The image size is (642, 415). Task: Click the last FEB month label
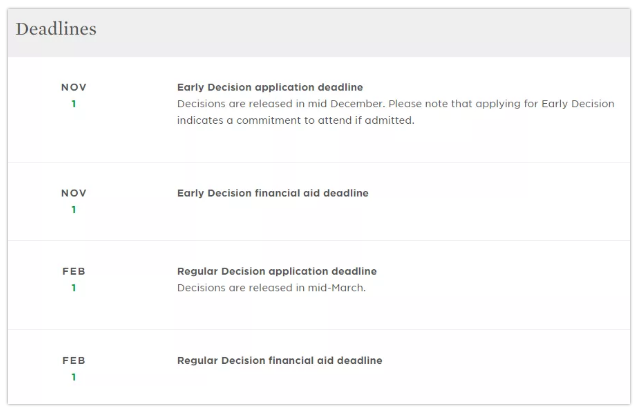pos(74,360)
